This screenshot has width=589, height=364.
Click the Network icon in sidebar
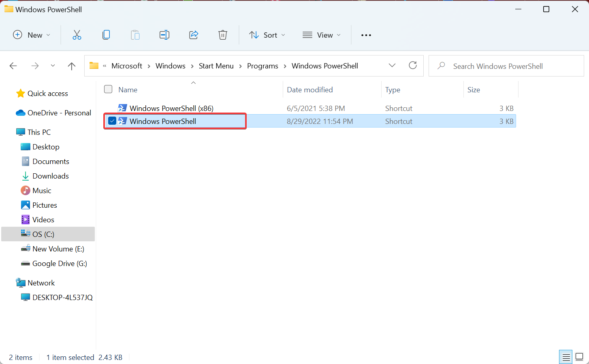coord(21,283)
